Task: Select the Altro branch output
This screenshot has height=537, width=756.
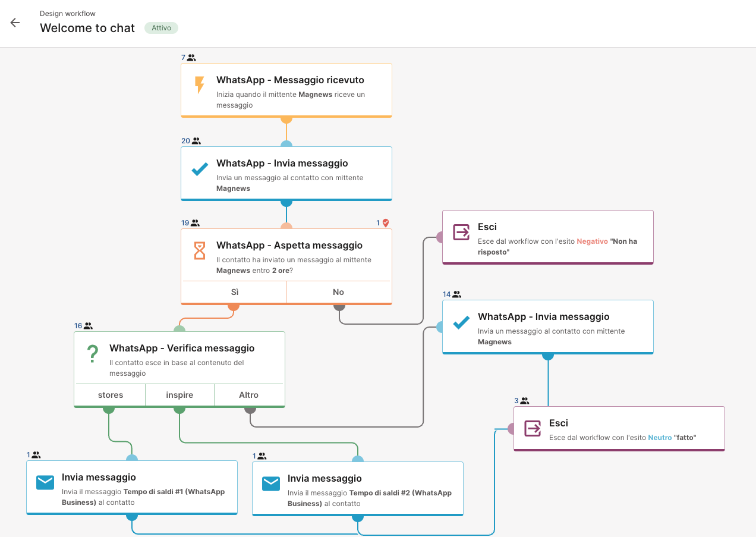Action: pos(249,395)
